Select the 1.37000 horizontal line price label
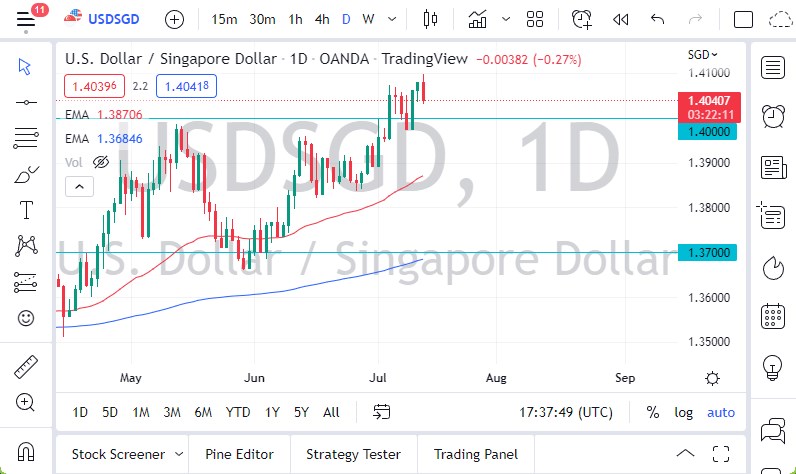The image size is (796, 474). 708,252
